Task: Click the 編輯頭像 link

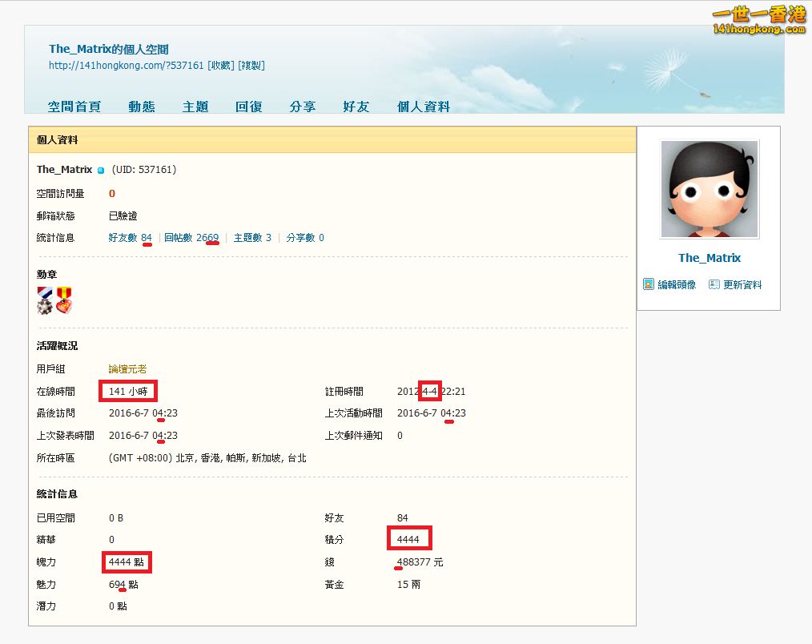Action: (x=677, y=284)
